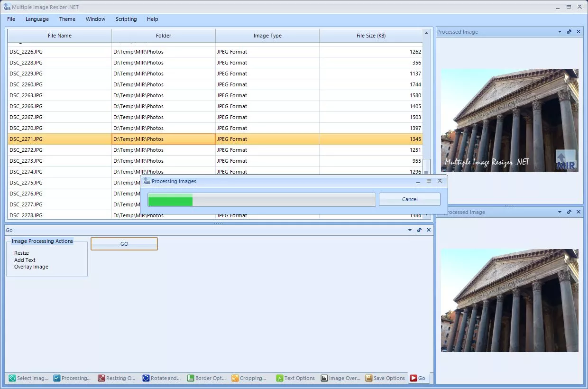Close the Go panel

click(x=429, y=230)
